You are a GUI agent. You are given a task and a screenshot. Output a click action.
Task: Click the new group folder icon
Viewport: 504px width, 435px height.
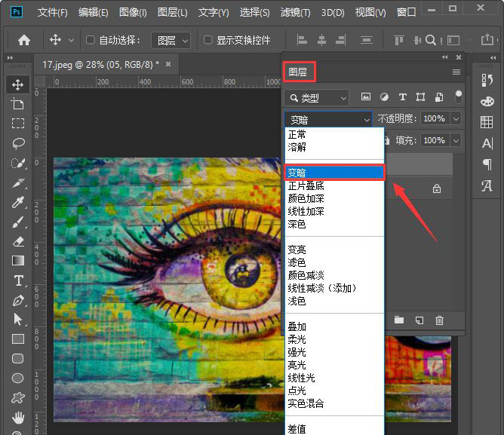coord(399,320)
